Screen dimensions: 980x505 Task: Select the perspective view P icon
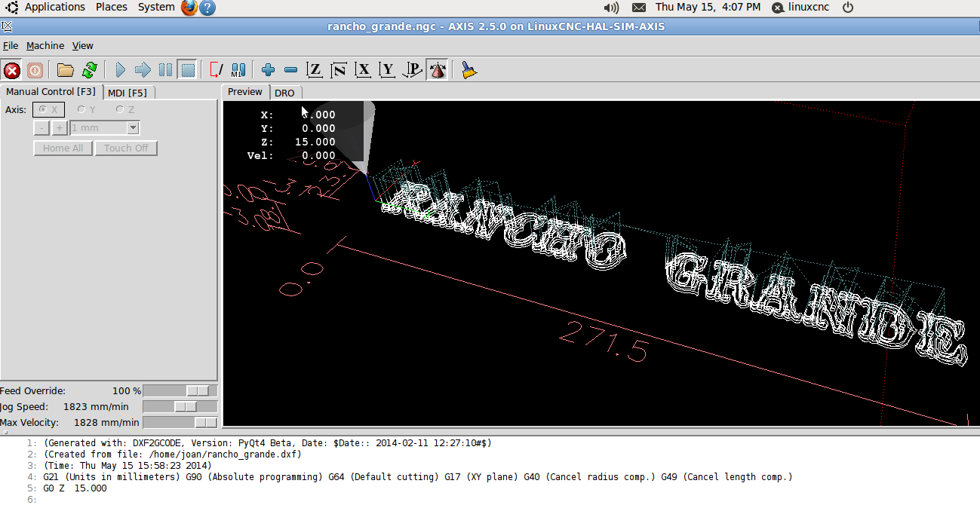tap(413, 71)
